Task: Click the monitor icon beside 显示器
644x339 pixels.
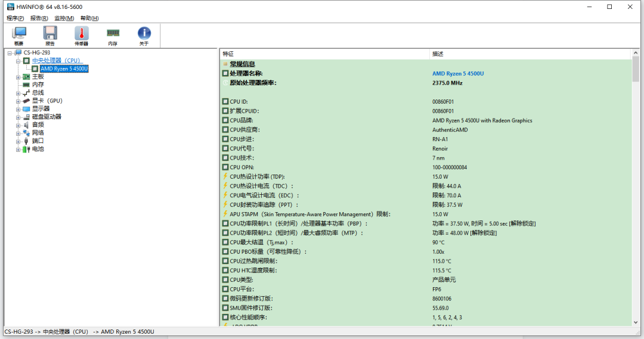Action: click(x=26, y=109)
